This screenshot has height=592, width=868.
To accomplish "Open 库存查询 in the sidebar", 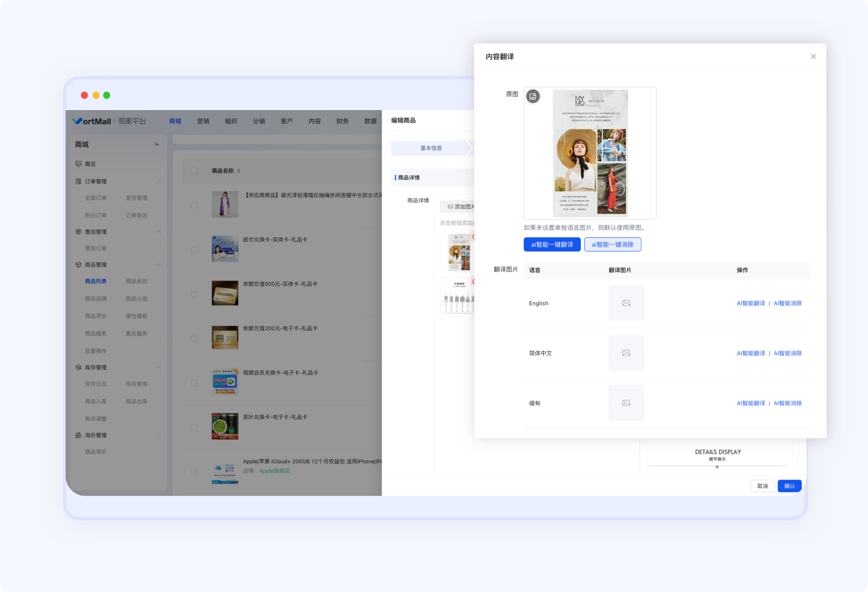I will 136,384.
